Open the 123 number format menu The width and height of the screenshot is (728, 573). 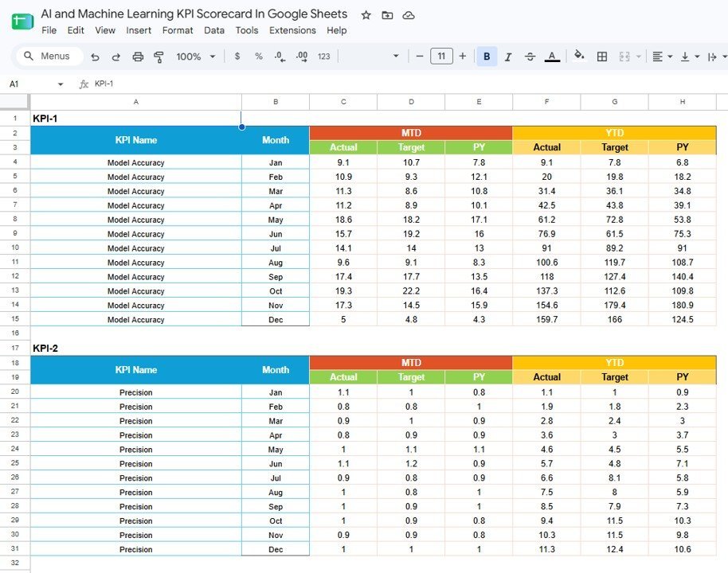[323, 57]
